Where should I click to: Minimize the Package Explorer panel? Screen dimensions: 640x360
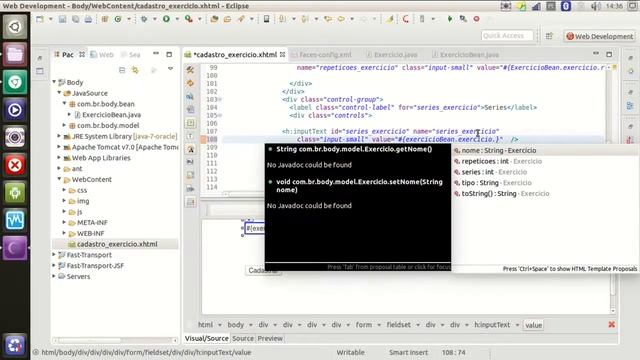click(156, 53)
